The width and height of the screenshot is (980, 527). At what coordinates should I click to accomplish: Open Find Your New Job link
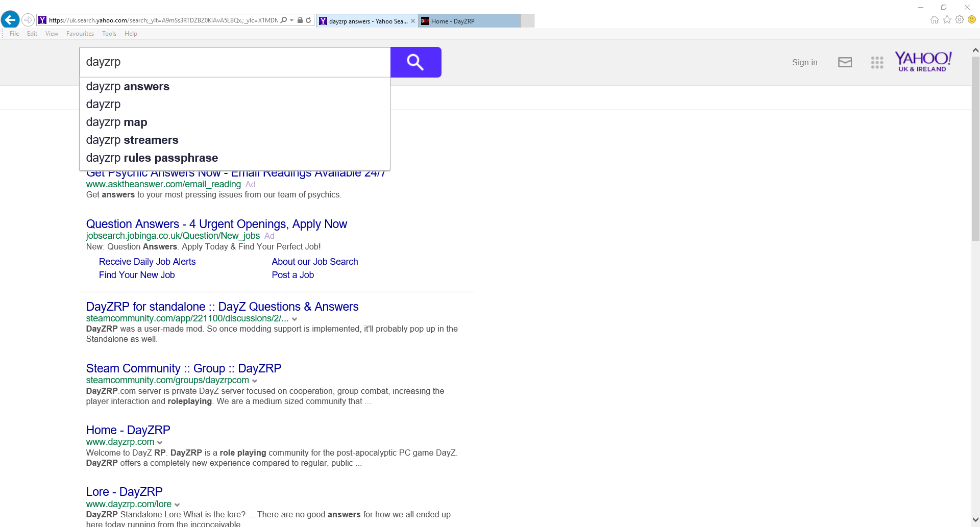point(137,275)
